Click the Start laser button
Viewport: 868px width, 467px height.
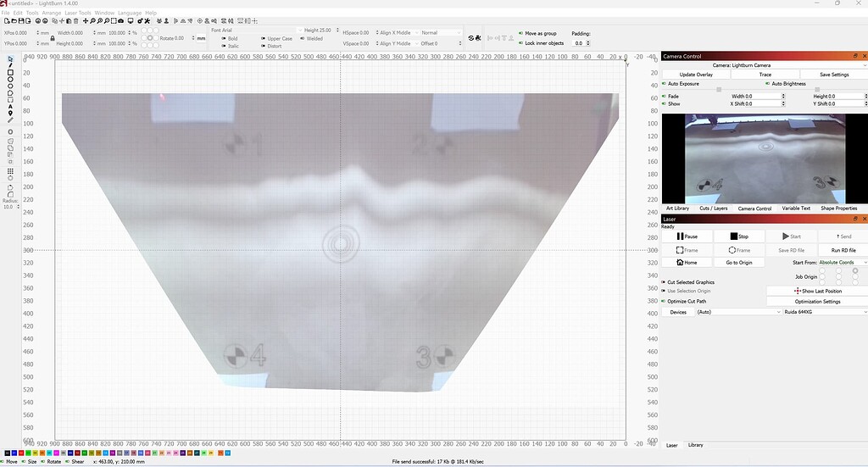[791, 236]
